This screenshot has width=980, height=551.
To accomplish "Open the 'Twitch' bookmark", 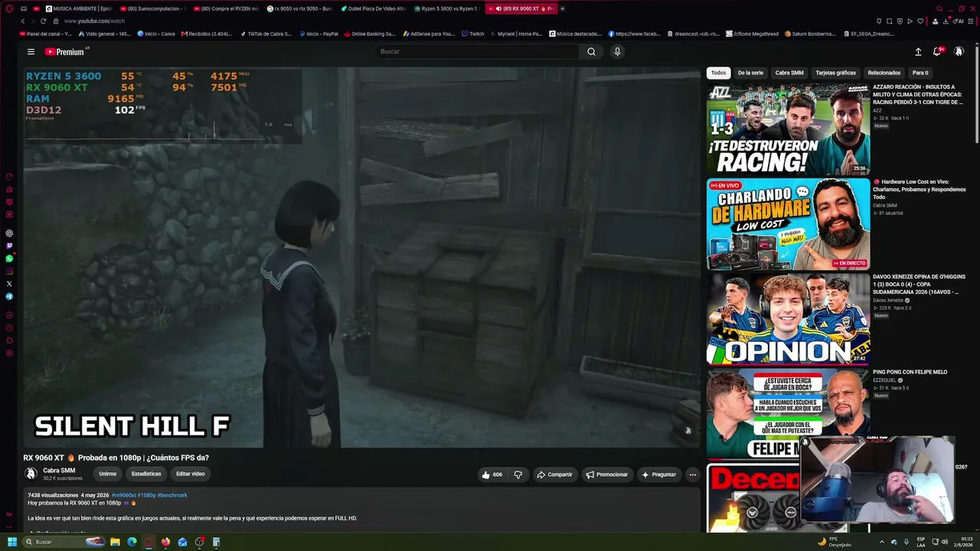I will coord(473,34).
